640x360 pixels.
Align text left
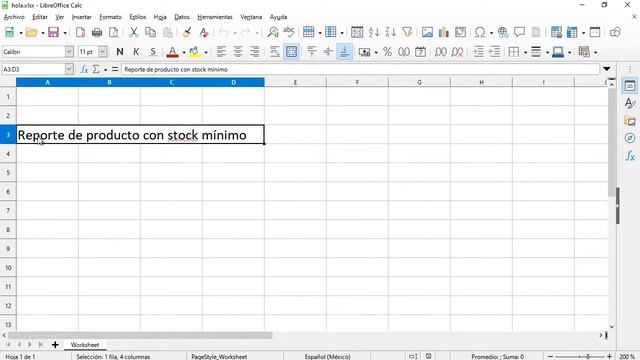[x=221, y=52]
